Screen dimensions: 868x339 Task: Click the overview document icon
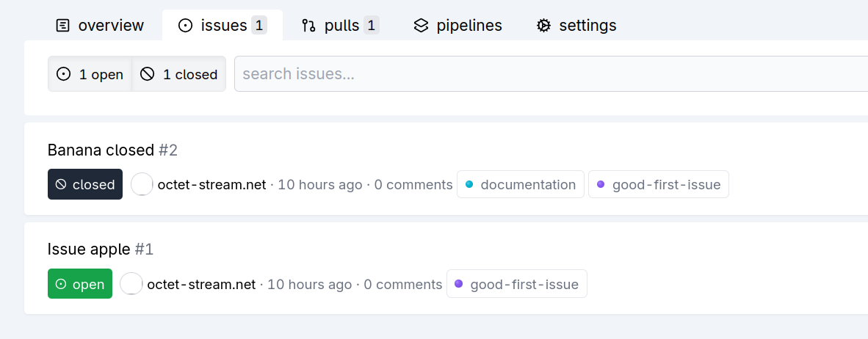tap(63, 26)
